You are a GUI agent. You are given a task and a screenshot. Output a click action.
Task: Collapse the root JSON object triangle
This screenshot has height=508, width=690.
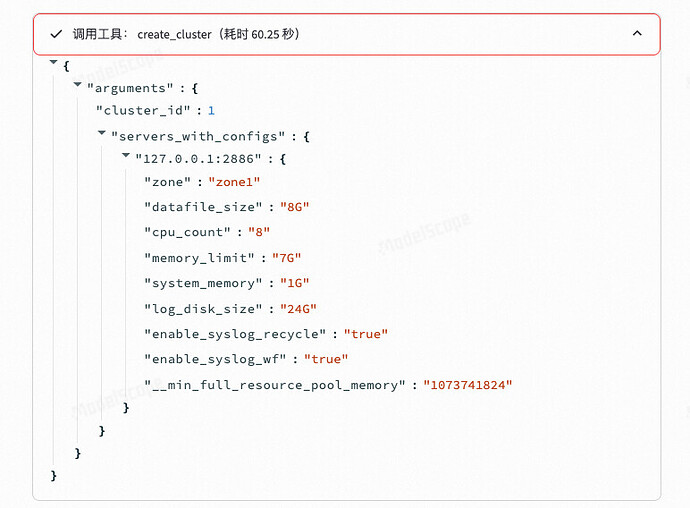coord(54,62)
